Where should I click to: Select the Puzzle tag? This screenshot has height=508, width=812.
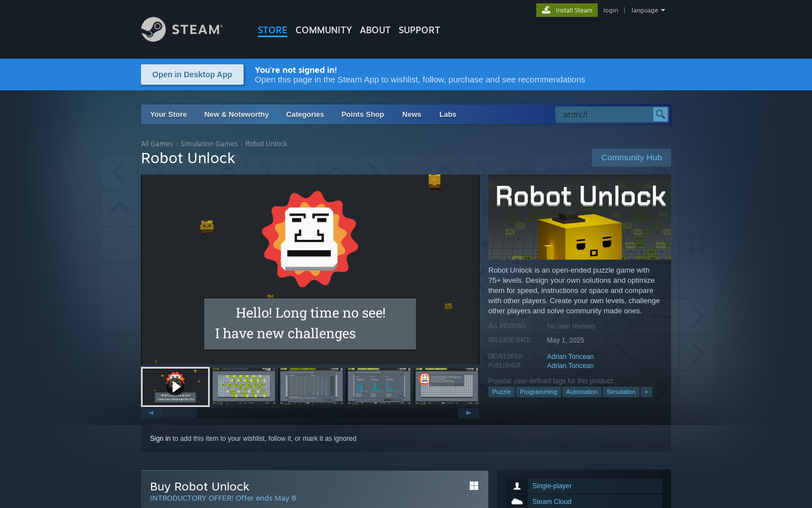(x=501, y=392)
